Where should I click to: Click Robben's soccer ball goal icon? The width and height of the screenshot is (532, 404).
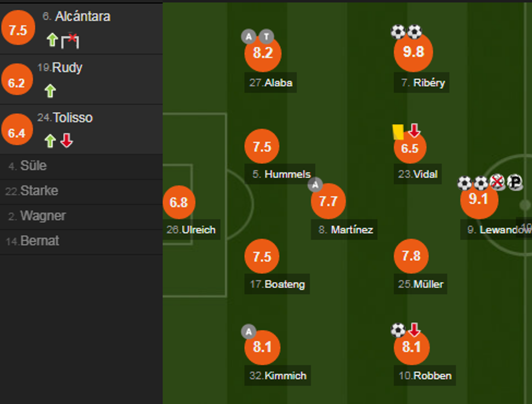pyautogui.click(x=398, y=330)
